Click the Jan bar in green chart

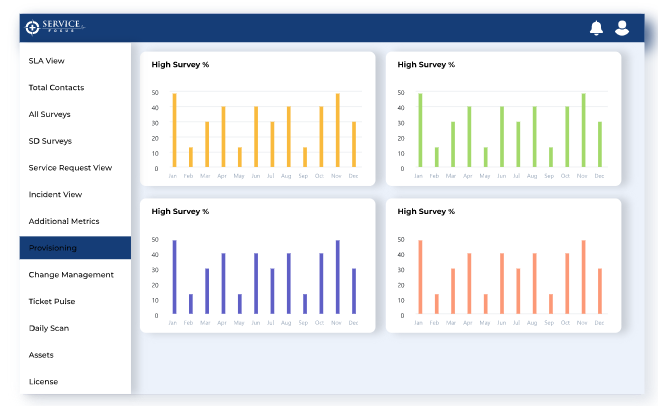pyautogui.click(x=420, y=130)
